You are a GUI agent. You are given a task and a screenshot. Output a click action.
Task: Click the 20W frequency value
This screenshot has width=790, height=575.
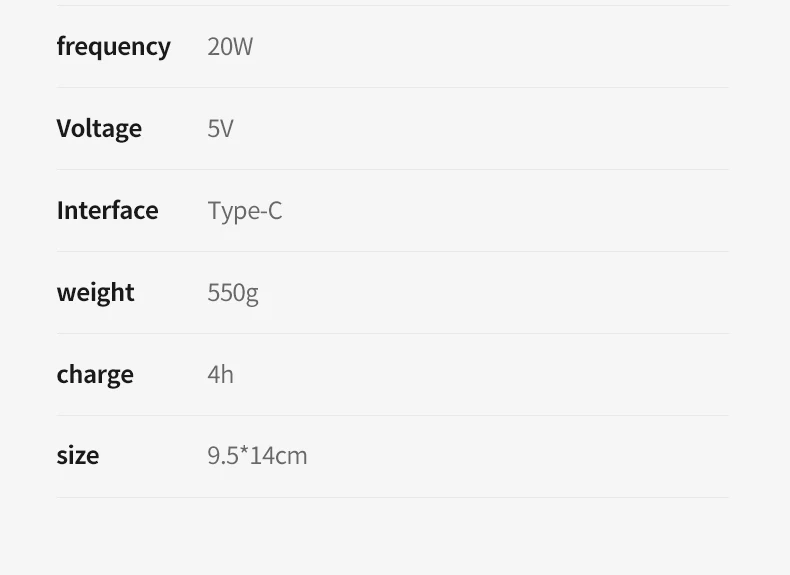point(230,47)
